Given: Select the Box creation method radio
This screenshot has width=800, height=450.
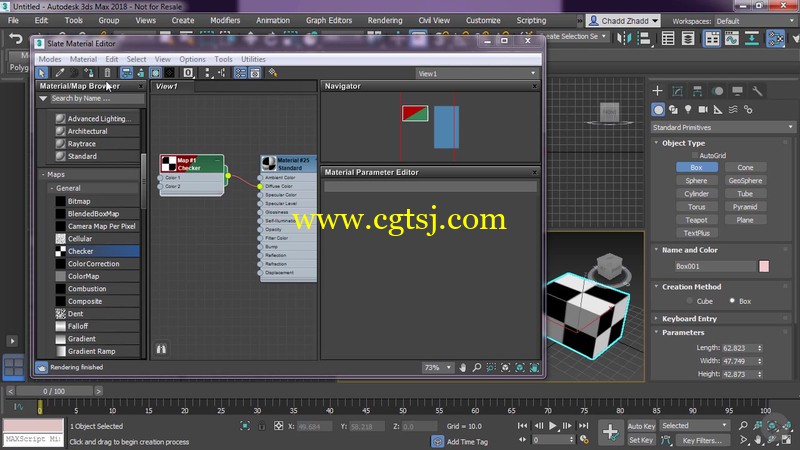Looking at the screenshot, I should click(x=732, y=301).
